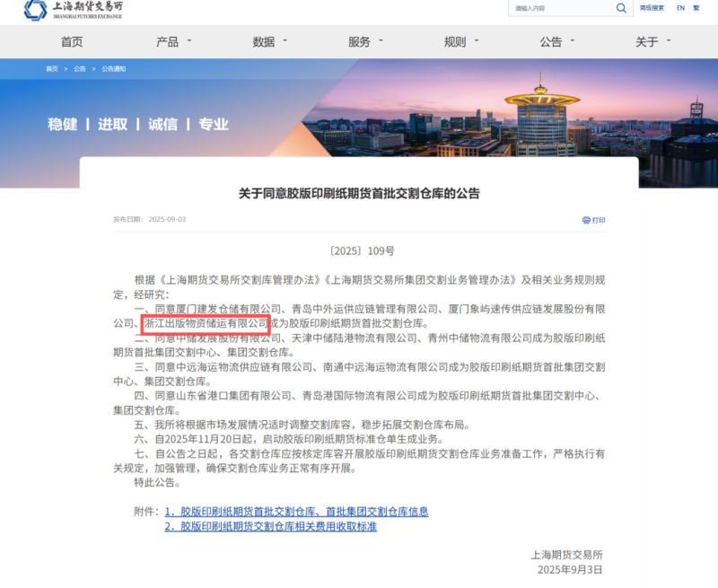Open the 首页 home menu item
This screenshot has width=718, height=588.
(x=72, y=42)
